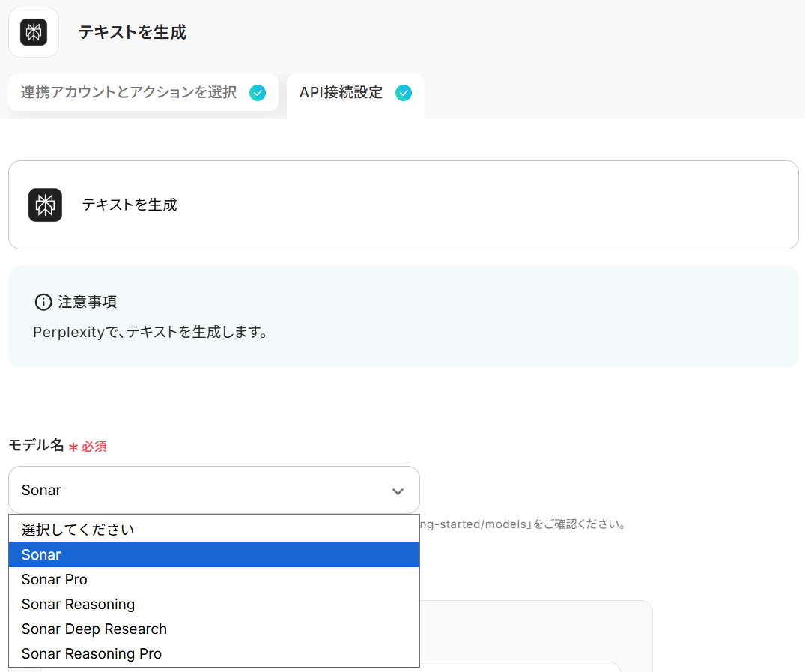
Task: Open the API接続設定 tab
Action: (341, 93)
